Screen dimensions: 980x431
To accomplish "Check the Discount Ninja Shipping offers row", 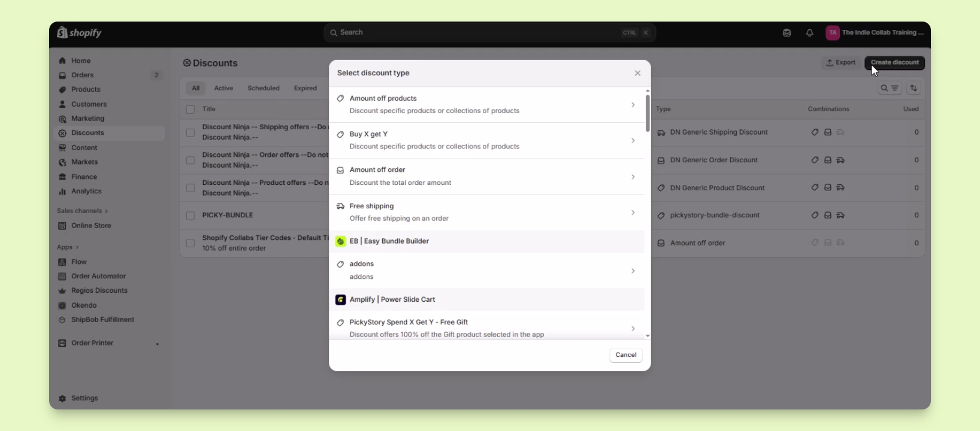I will pyautogui.click(x=190, y=133).
